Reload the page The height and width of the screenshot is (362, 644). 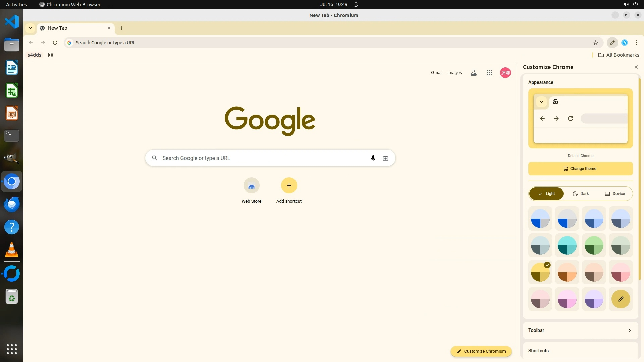tap(55, 43)
